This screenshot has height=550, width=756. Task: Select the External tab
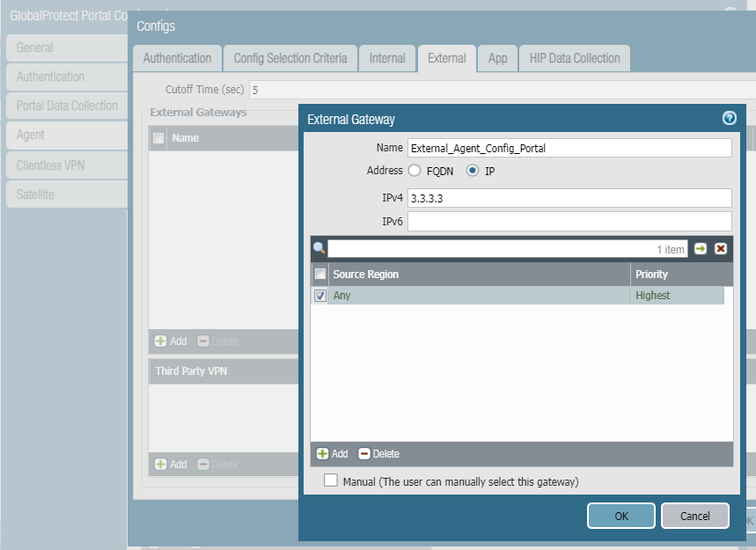tap(447, 58)
